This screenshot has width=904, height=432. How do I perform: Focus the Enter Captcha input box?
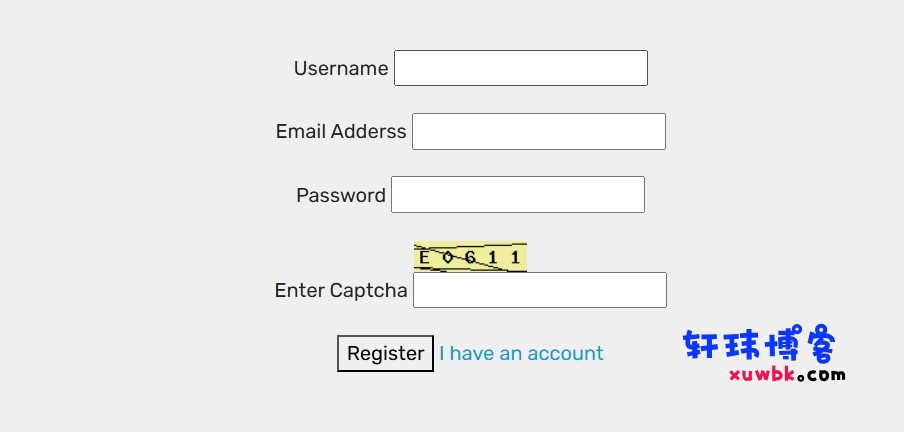coord(540,290)
